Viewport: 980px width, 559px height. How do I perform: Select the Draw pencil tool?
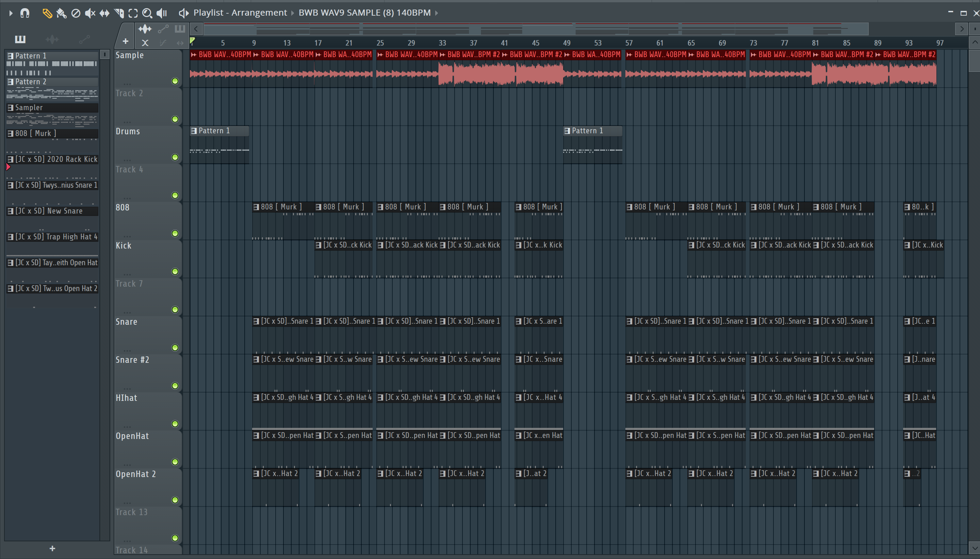tap(47, 14)
